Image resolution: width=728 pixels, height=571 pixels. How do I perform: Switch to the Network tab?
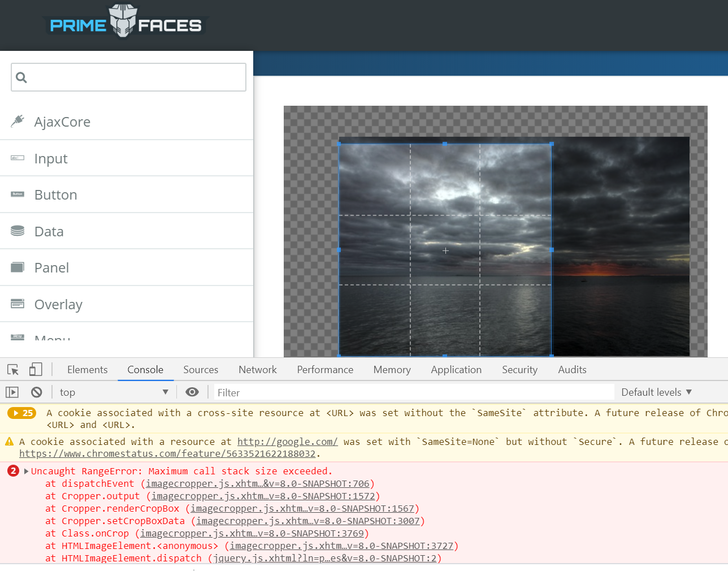257,369
